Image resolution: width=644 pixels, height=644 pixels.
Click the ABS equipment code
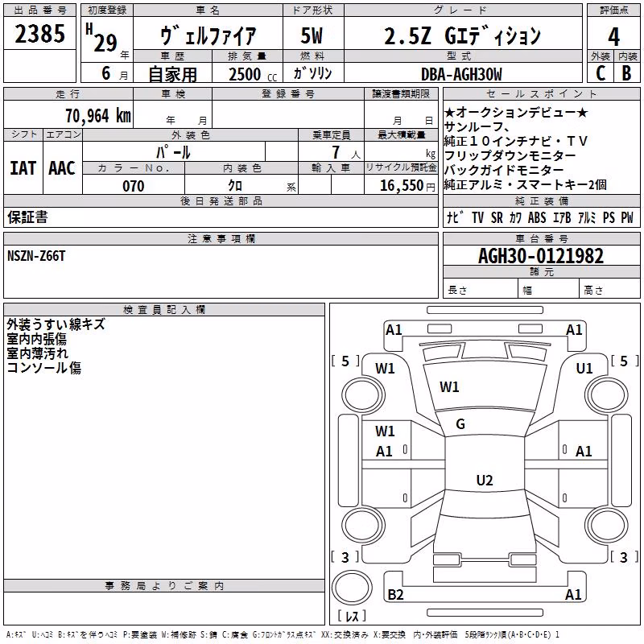537,217
